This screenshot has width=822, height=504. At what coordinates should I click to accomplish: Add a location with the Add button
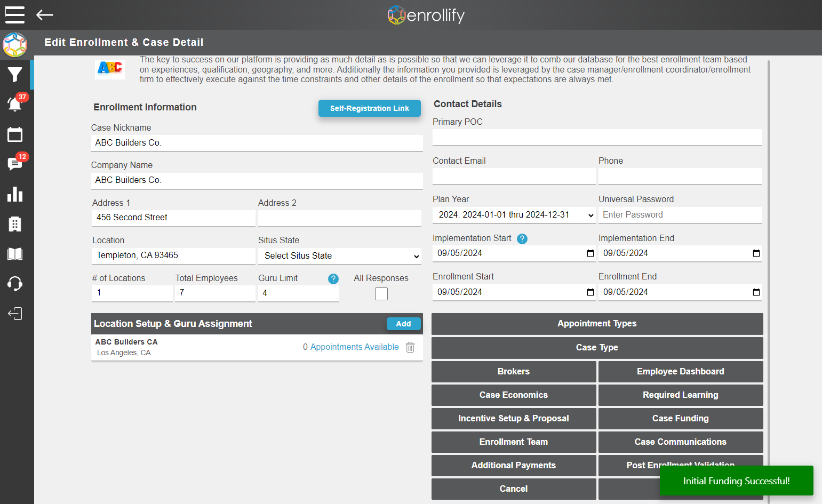click(x=404, y=324)
